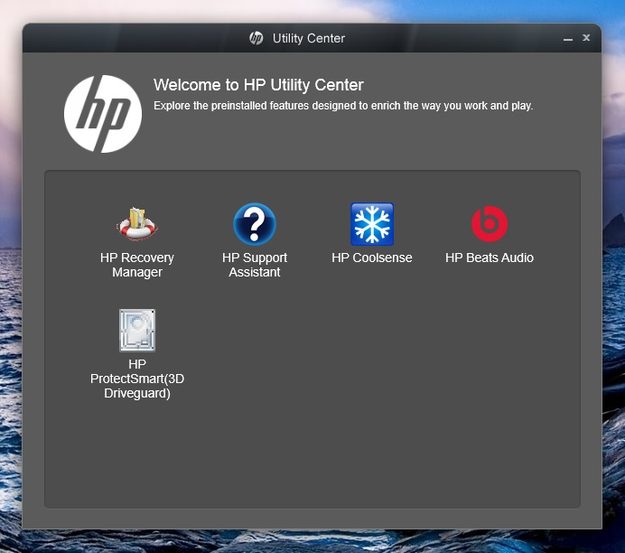Close the Utility Center window
625x553 pixels.
pyautogui.click(x=586, y=37)
